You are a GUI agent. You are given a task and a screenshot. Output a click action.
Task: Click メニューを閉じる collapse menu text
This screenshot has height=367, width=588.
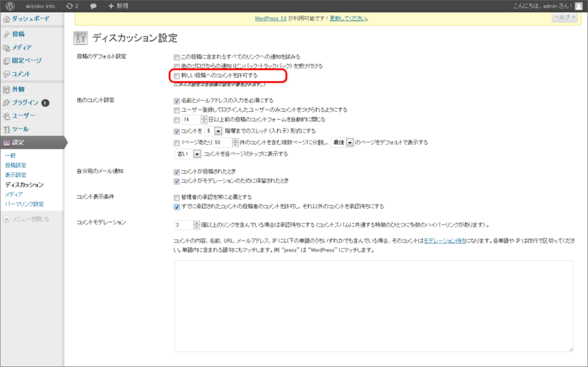[x=31, y=219]
